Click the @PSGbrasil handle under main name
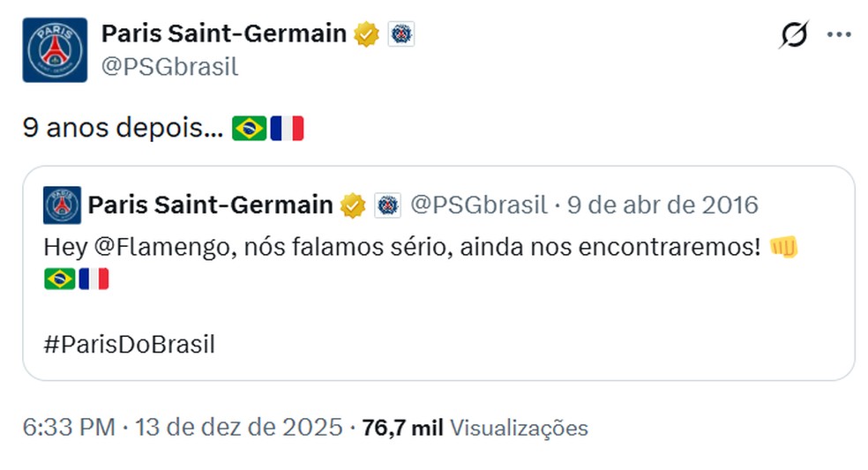The height and width of the screenshot is (470, 868). click(x=170, y=67)
